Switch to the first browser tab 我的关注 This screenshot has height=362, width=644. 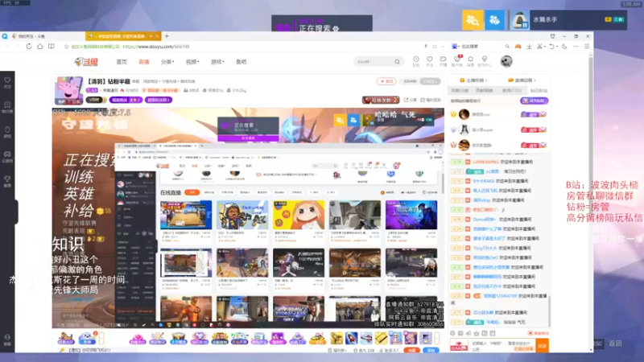click(x=45, y=36)
